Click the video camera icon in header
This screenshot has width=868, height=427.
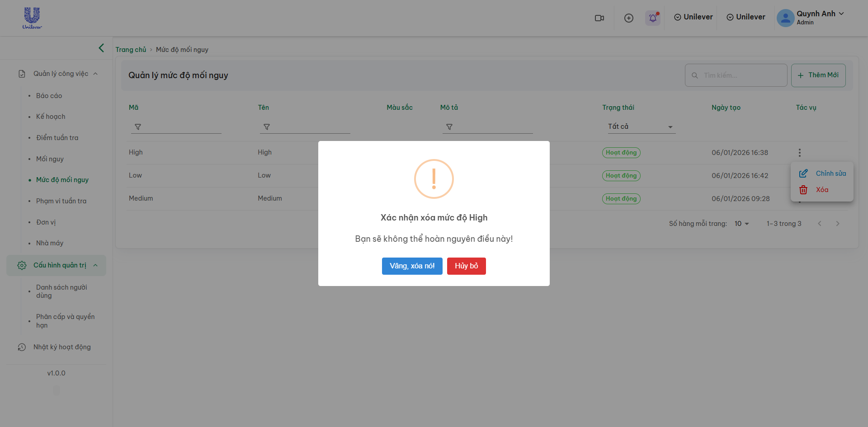pos(599,18)
